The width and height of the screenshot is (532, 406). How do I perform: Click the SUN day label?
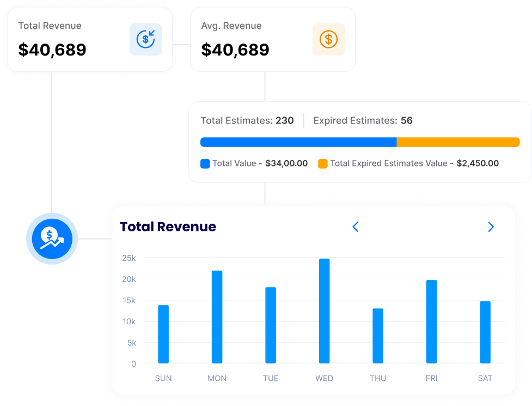163,378
